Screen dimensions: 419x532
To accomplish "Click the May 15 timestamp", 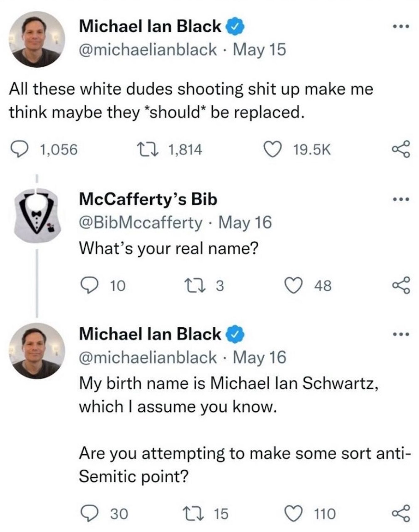I will pyautogui.click(x=259, y=50).
